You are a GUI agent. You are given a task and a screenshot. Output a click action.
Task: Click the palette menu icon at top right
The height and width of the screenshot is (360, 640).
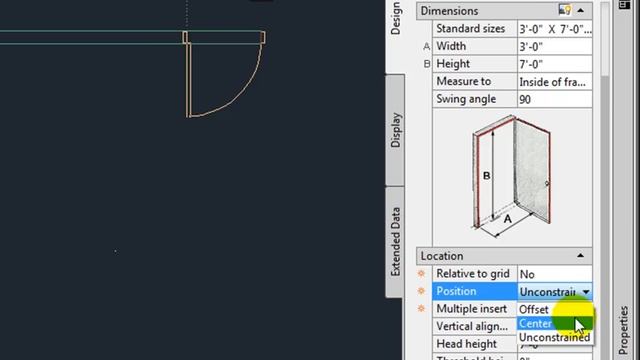624,4
